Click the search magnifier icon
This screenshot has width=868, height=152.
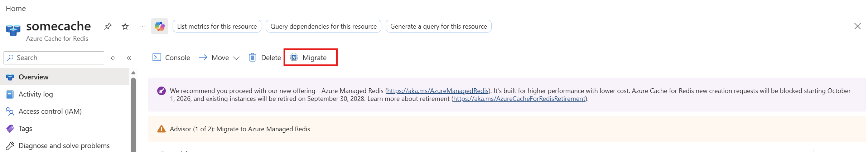pyautogui.click(x=10, y=58)
